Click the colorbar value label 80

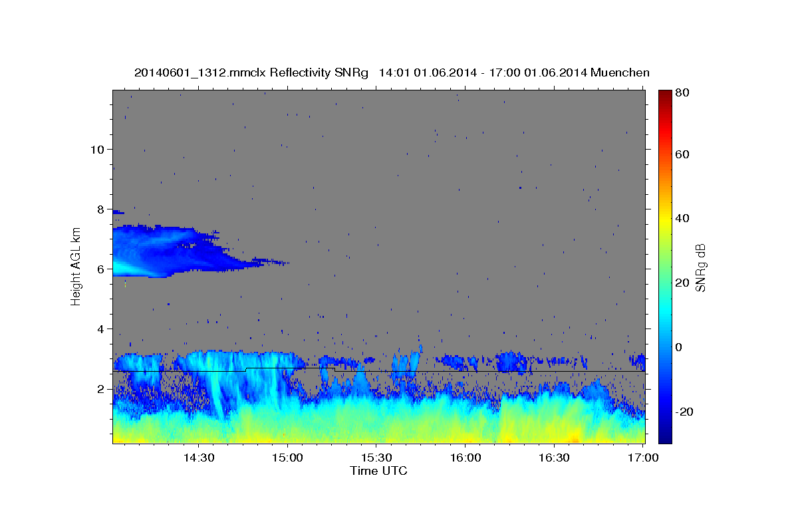point(682,92)
